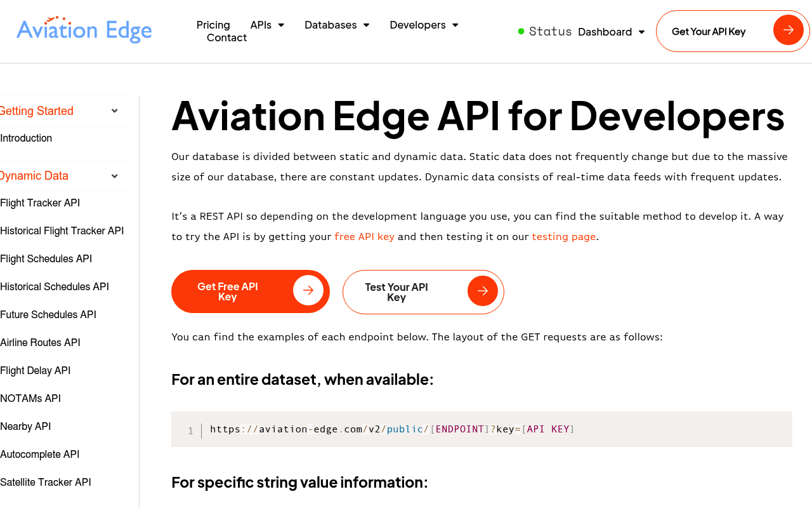Expand the Databases dropdown menu
Screen dimensions: 812x508
337,25
